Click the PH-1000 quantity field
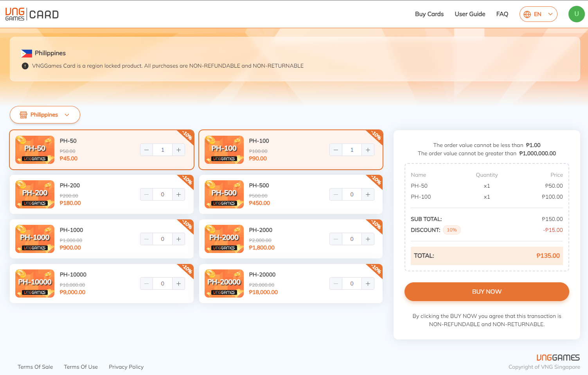Screen dimensions: 588x375 click(163, 239)
